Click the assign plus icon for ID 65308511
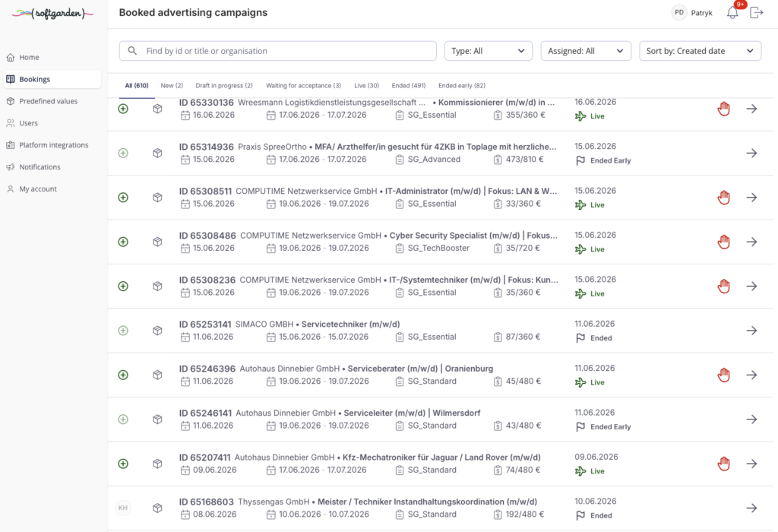Viewport: 778px width, 532px height. pyautogui.click(x=123, y=198)
